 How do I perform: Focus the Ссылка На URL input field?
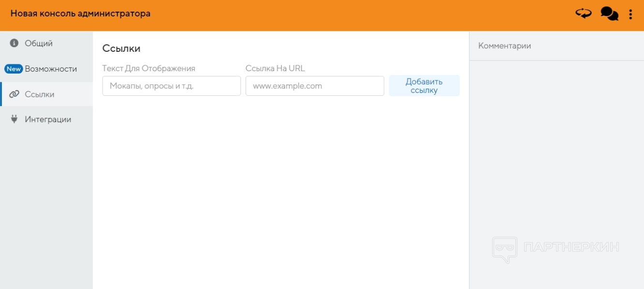(315, 86)
